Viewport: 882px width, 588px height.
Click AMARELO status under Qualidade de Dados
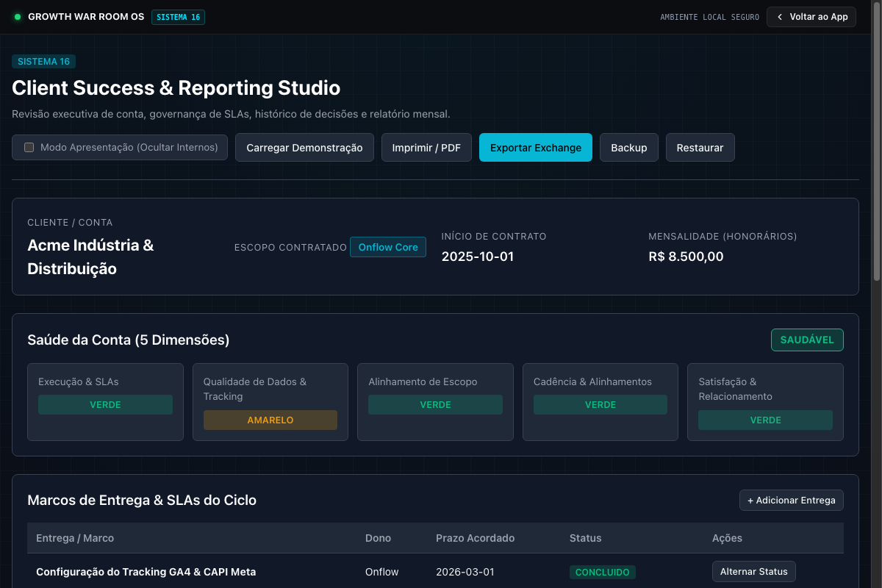pyautogui.click(x=270, y=420)
